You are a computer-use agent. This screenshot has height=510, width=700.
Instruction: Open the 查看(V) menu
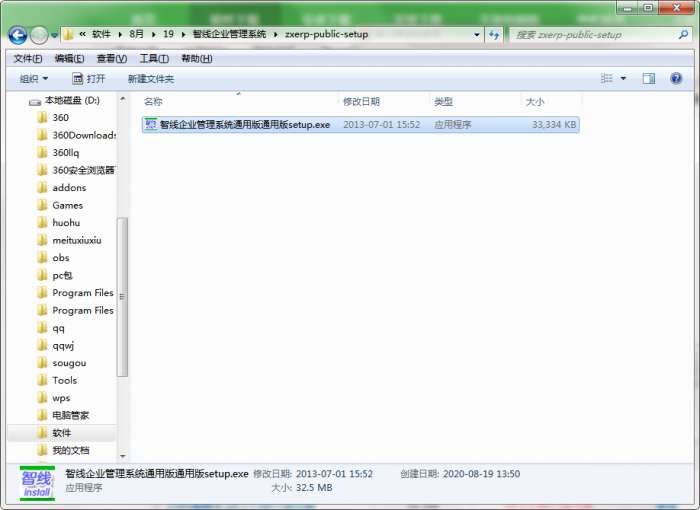pos(112,59)
